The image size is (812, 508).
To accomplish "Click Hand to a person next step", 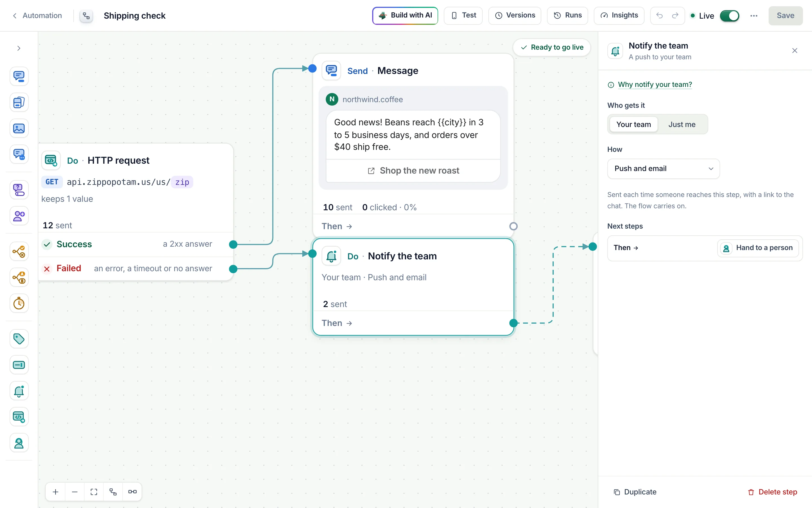I will [758, 248].
